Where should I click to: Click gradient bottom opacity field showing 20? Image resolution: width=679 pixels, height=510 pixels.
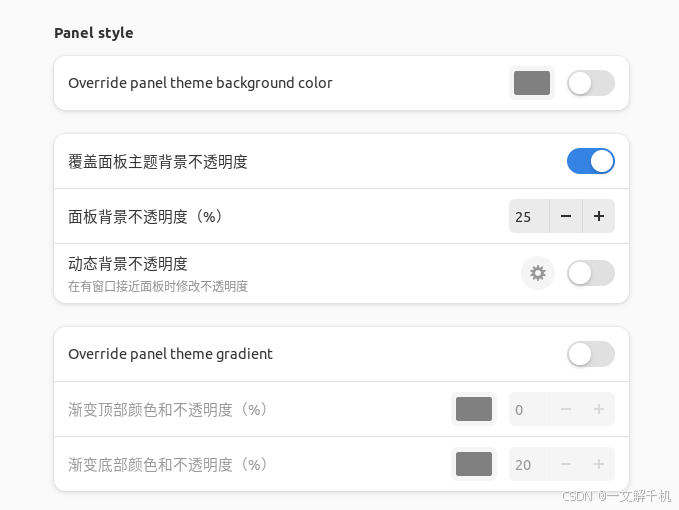click(527, 464)
